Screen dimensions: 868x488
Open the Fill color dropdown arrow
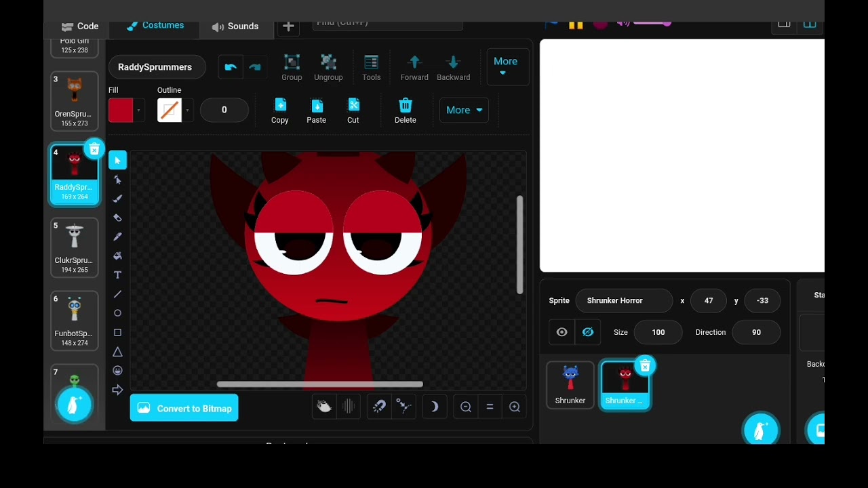(x=139, y=110)
